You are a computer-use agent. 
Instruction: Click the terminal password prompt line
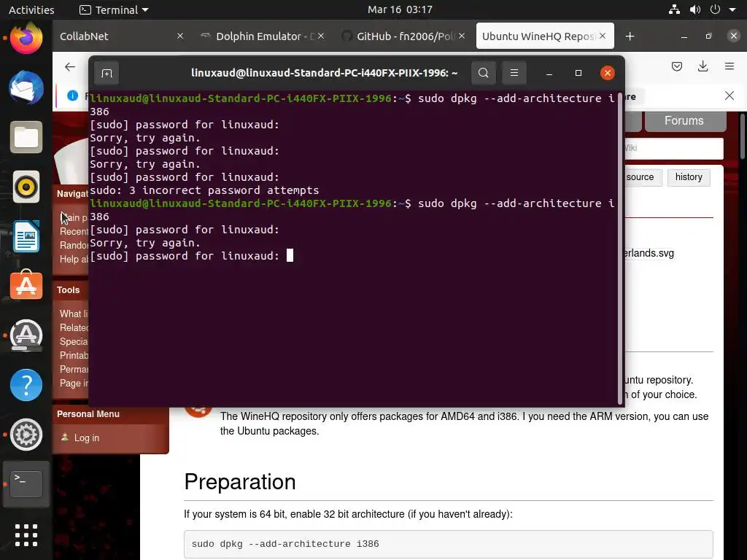tap(192, 256)
